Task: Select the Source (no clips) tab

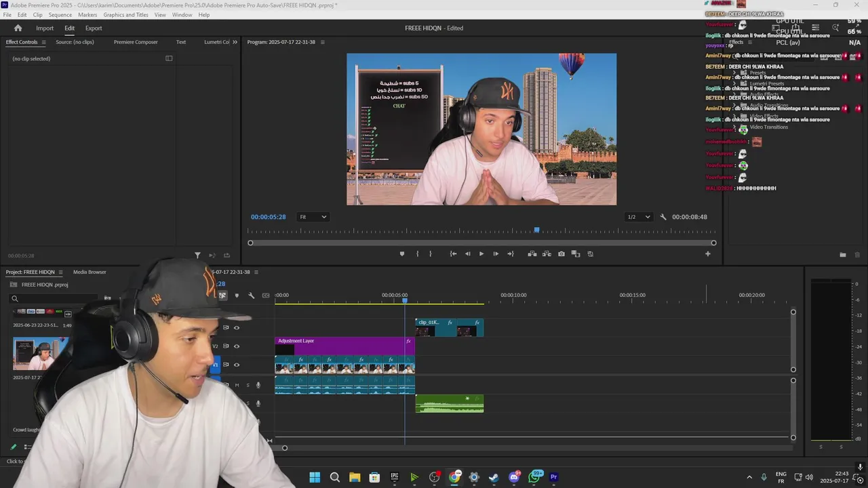Action: coord(75,42)
